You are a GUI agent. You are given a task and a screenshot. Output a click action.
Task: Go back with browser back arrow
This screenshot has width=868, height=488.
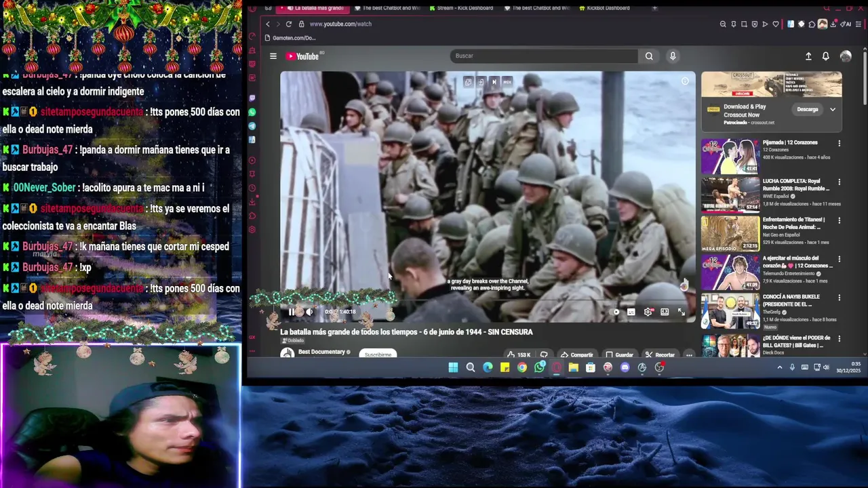pos(268,24)
